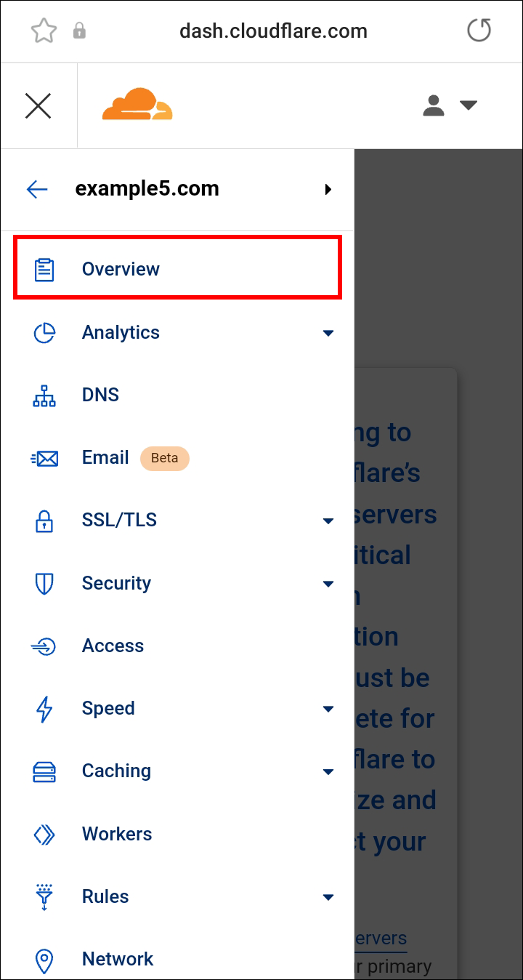The height and width of the screenshot is (980, 523).
Task: Click the dash.cloudflare.com address bar
Action: 273,31
